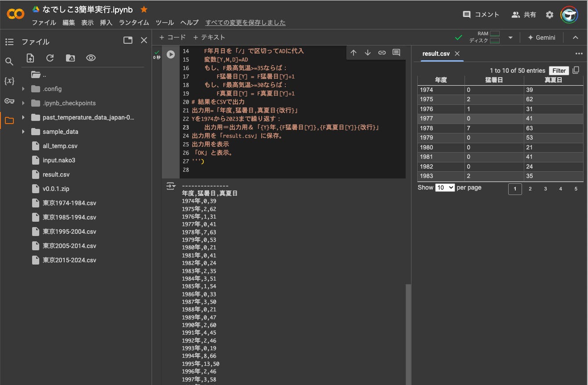The image size is (588, 385).
Task: Open runtime connection dropdown arrow
Action: 511,37
